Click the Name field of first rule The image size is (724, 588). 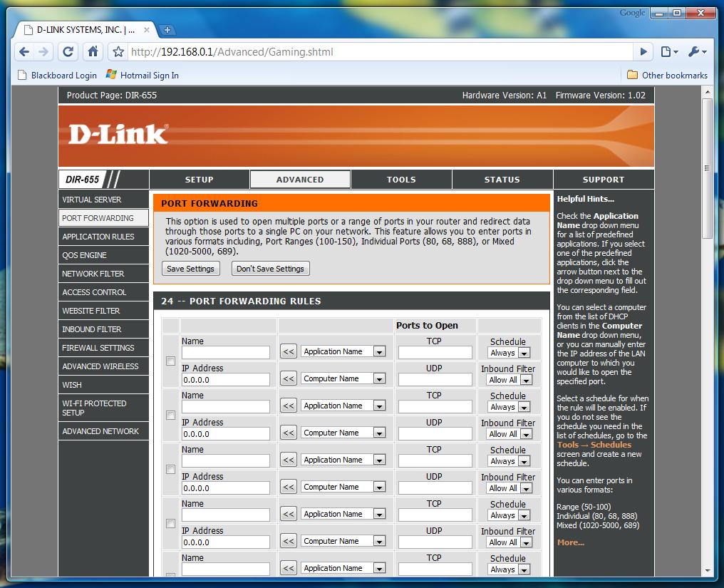[x=226, y=353]
